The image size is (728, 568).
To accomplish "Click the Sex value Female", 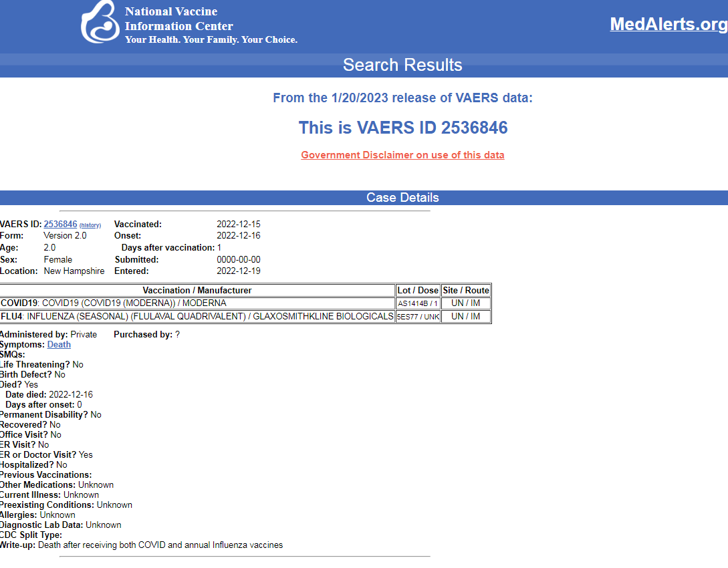I will pyautogui.click(x=58, y=259).
